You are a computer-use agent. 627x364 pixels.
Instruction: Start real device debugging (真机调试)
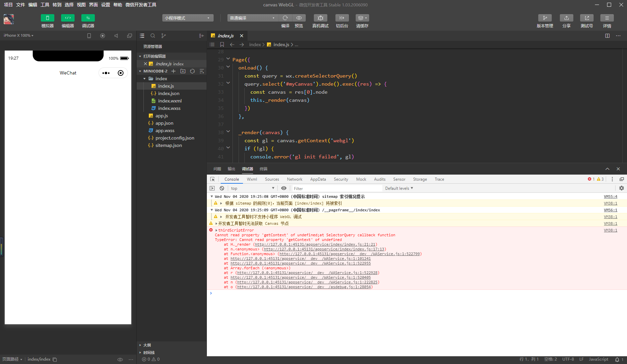point(321,18)
